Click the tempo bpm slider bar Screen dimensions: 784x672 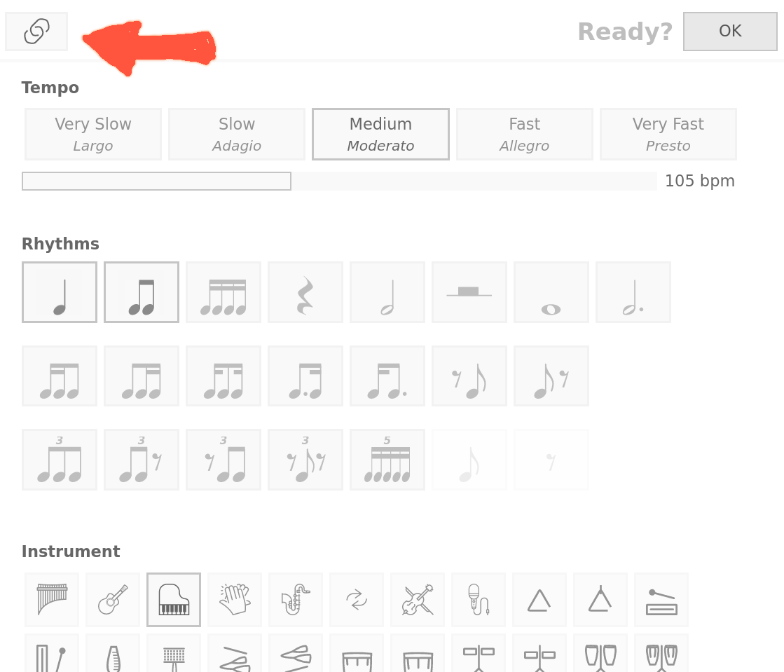click(339, 181)
